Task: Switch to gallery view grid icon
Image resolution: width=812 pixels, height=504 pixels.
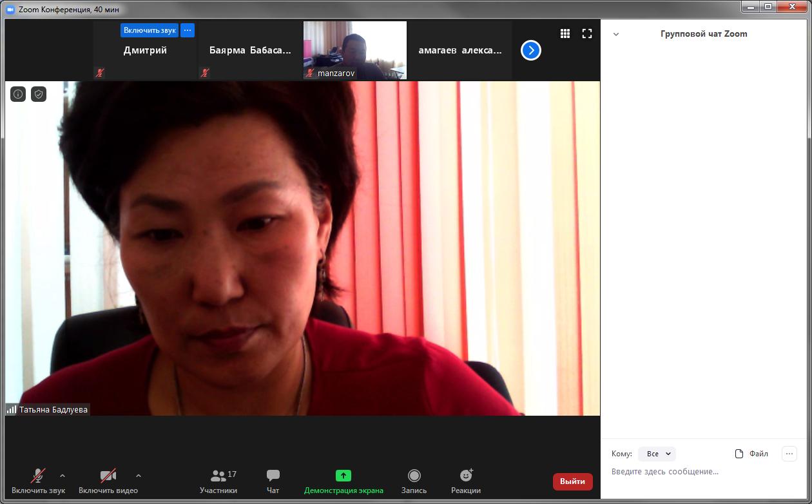Action: tap(565, 34)
